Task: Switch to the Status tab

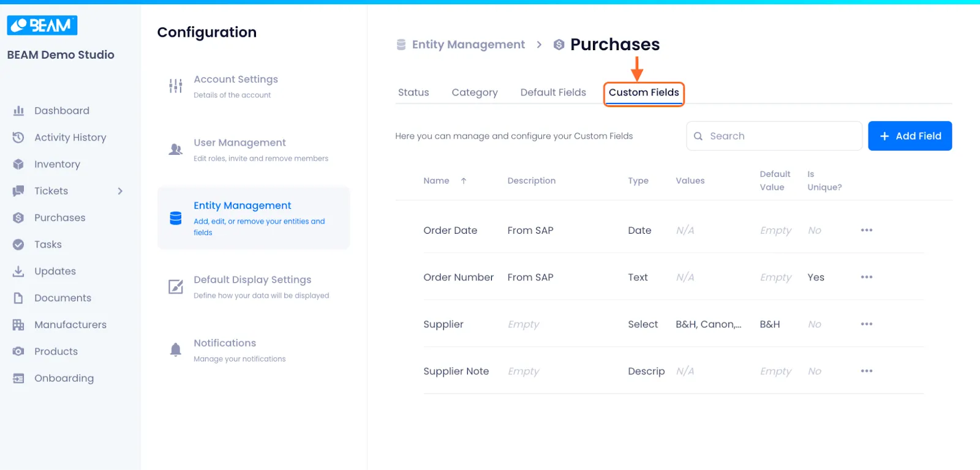Action: 413,92
